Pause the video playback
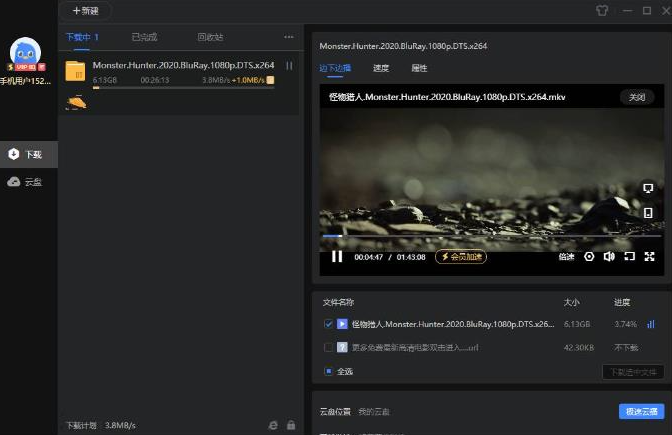672x435 pixels. (337, 256)
